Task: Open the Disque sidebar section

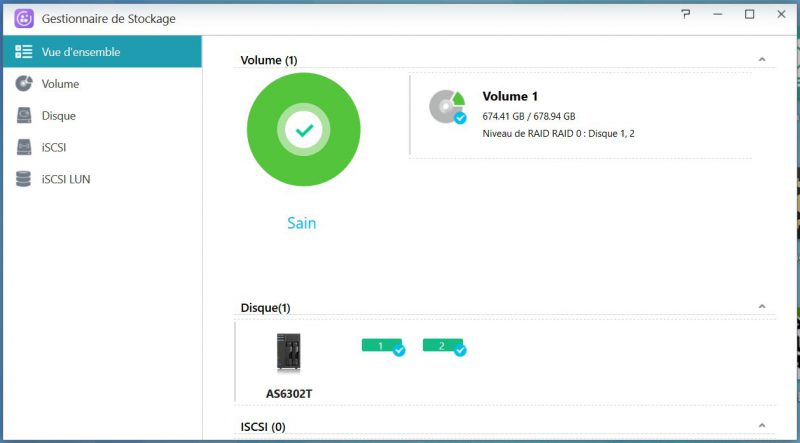Action: (102, 116)
